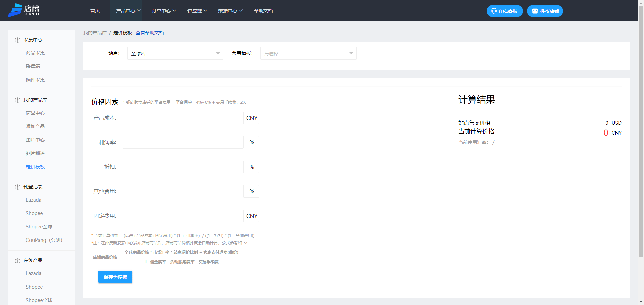This screenshot has width=644, height=305.
Task: Select 首页 in the top navigation
Action: 95,10
